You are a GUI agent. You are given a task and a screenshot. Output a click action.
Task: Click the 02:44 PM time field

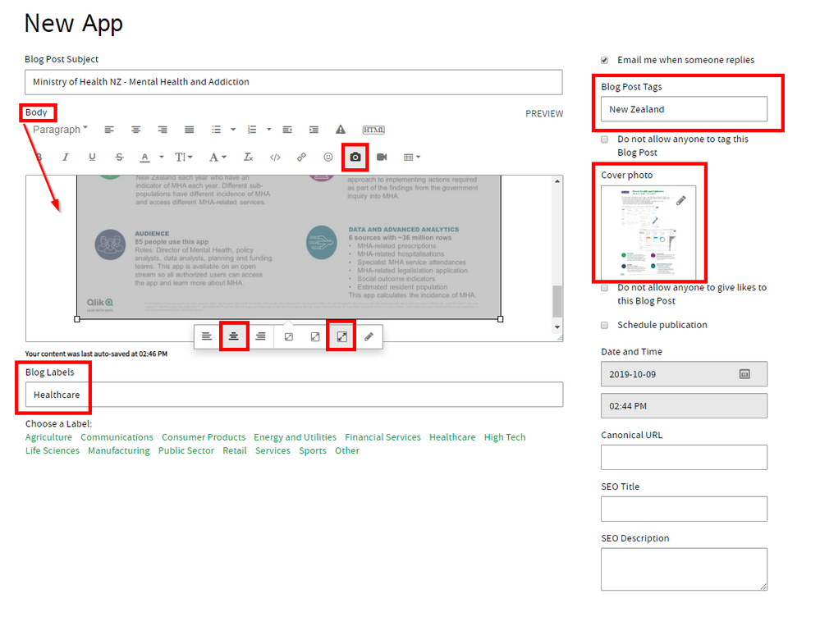[684, 405]
